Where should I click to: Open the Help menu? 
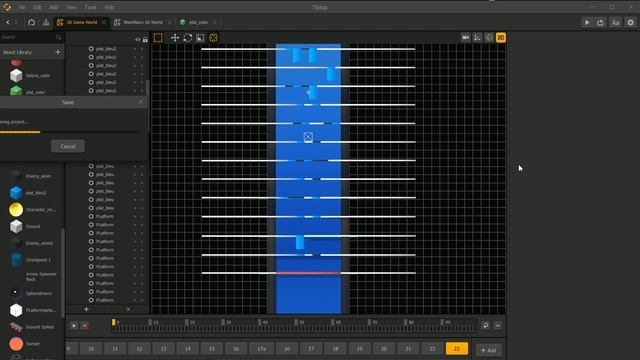click(x=109, y=7)
